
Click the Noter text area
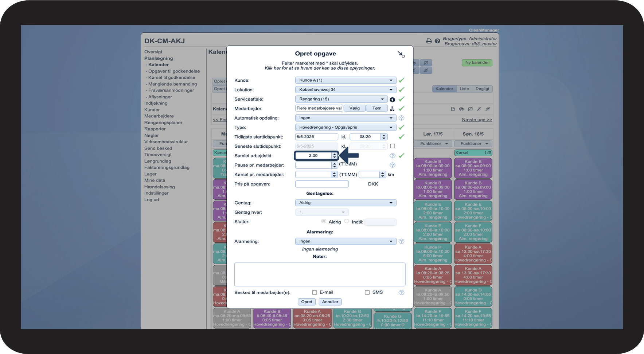(320, 275)
